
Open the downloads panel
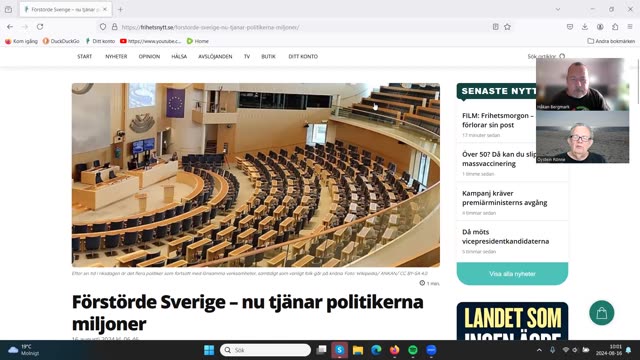pyautogui.click(x=585, y=27)
